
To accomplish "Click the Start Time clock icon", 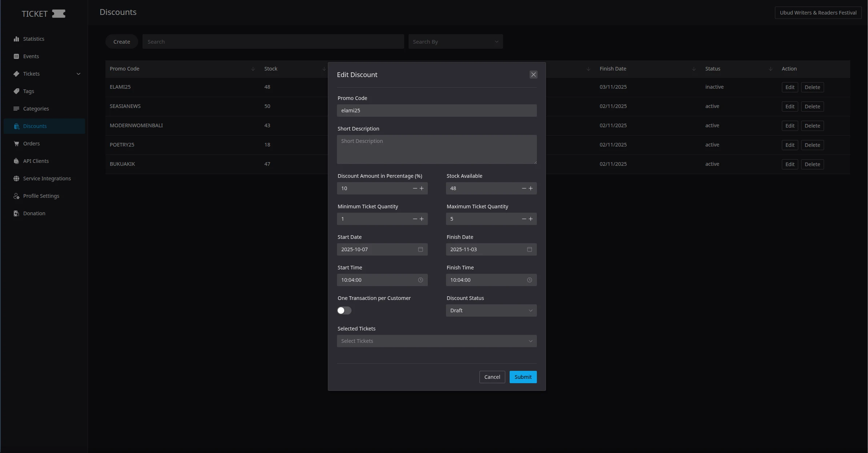I will [x=421, y=280].
